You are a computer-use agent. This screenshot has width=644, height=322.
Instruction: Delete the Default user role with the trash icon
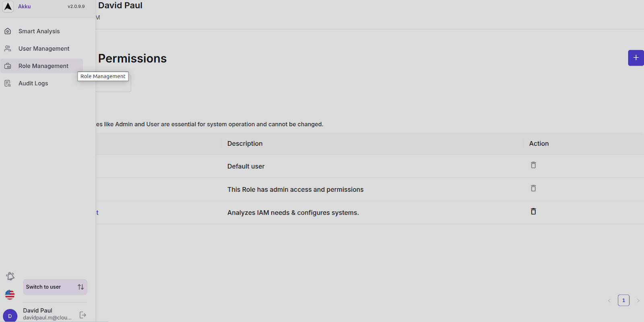(x=533, y=165)
